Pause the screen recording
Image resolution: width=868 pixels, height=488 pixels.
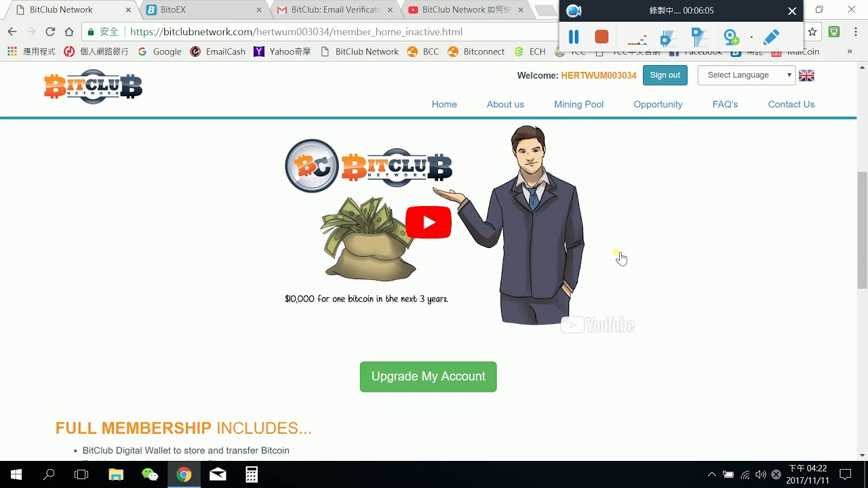[574, 37]
